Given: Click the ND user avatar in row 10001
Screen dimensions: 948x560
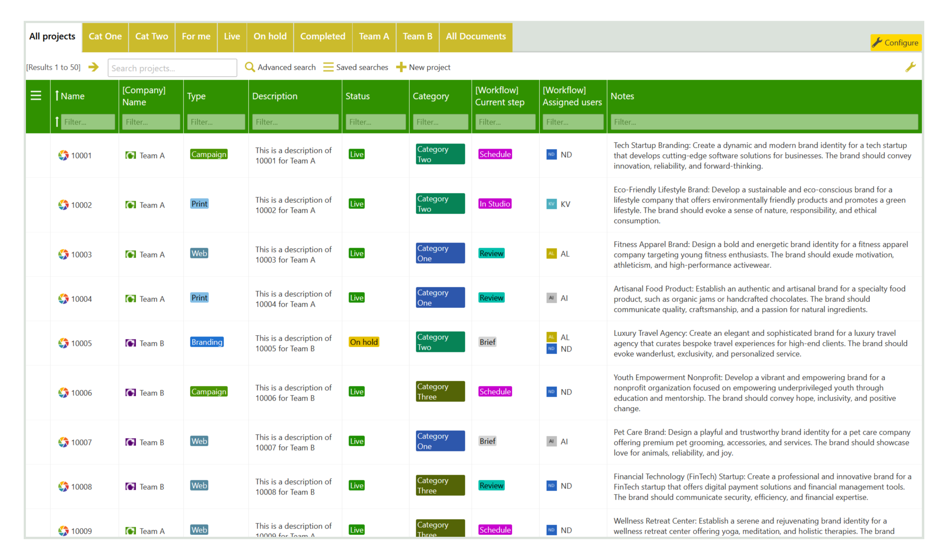Looking at the screenshot, I should pos(551,155).
